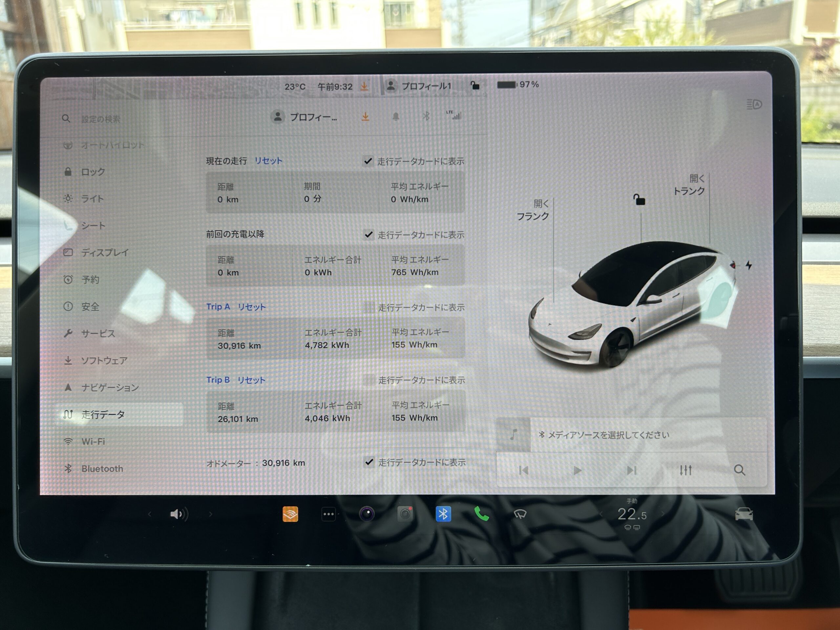Screen dimensions: 840x630
Task: Decrease volume with left arrow
Action: click(150, 514)
